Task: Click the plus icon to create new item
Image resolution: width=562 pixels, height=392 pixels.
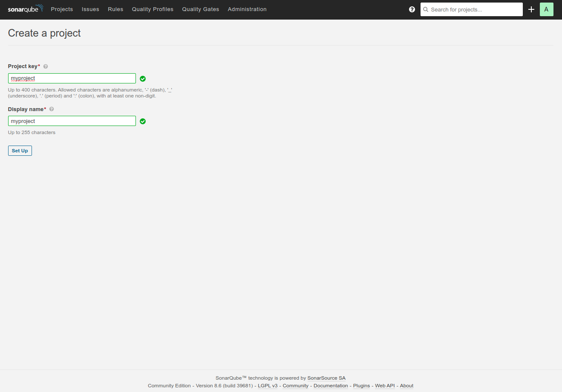Action: coord(531,9)
